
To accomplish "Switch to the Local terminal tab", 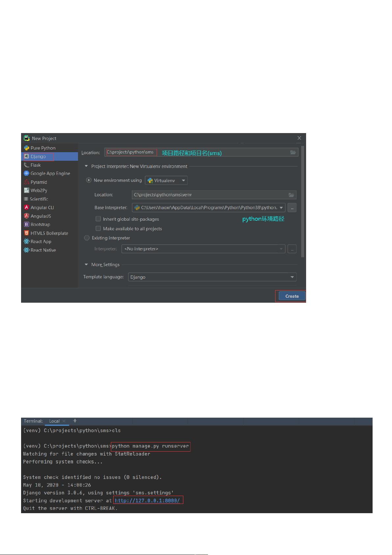I will (54, 421).
